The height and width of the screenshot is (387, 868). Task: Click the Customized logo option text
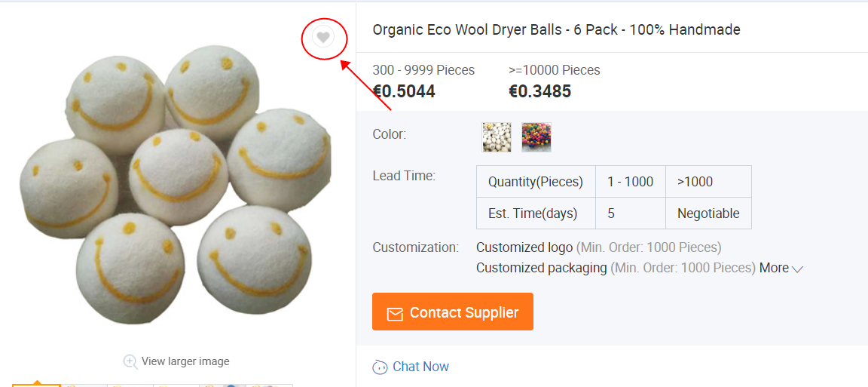(x=524, y=247)
